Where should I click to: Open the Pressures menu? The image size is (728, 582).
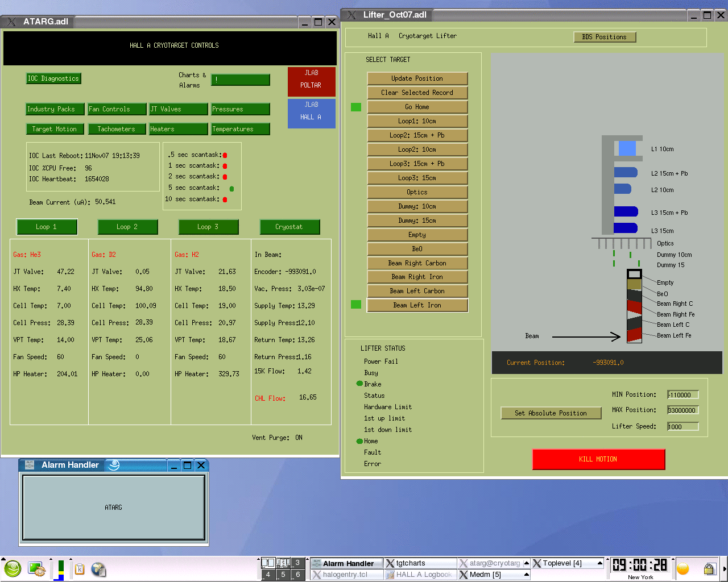241,109
